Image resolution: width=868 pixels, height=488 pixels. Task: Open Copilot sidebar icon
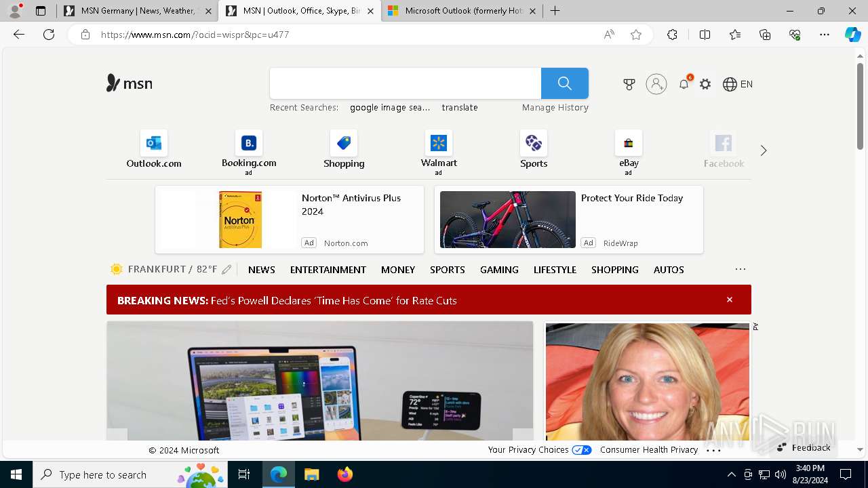852,35
